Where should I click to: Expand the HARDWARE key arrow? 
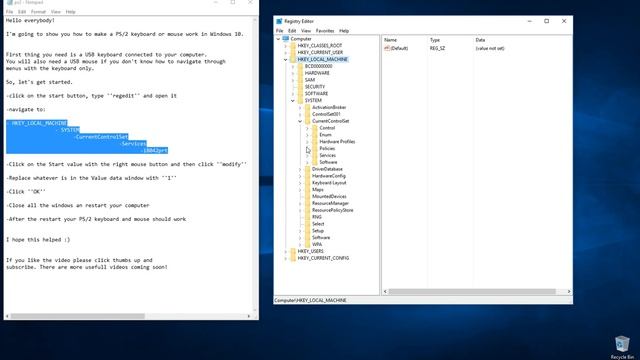click(x=293, y=73)
